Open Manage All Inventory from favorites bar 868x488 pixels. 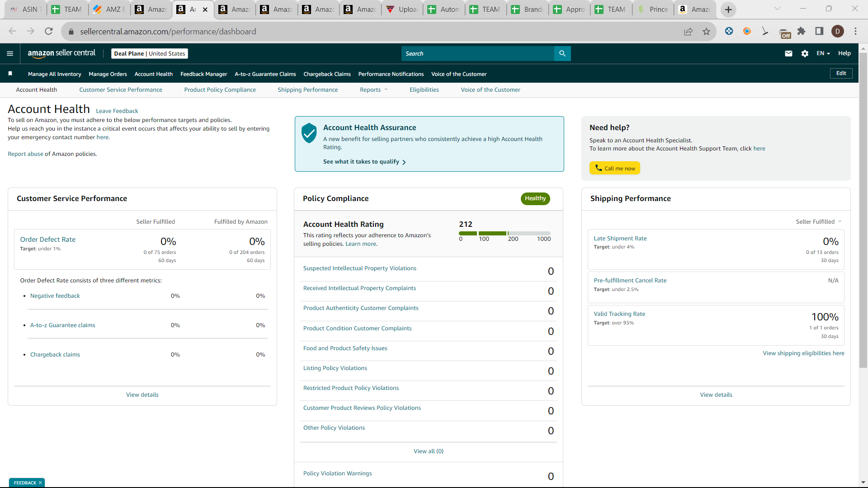[54, 74]
